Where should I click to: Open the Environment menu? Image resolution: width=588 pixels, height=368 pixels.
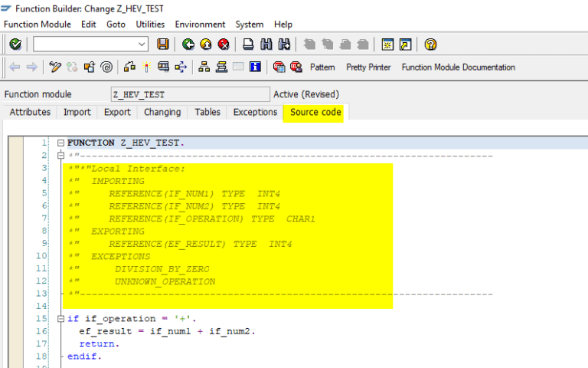(x=200, y=25)
